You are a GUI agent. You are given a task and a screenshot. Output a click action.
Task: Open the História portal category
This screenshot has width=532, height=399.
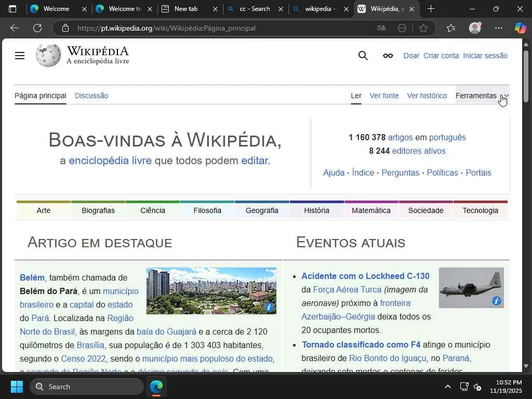(x=316, y=210)
